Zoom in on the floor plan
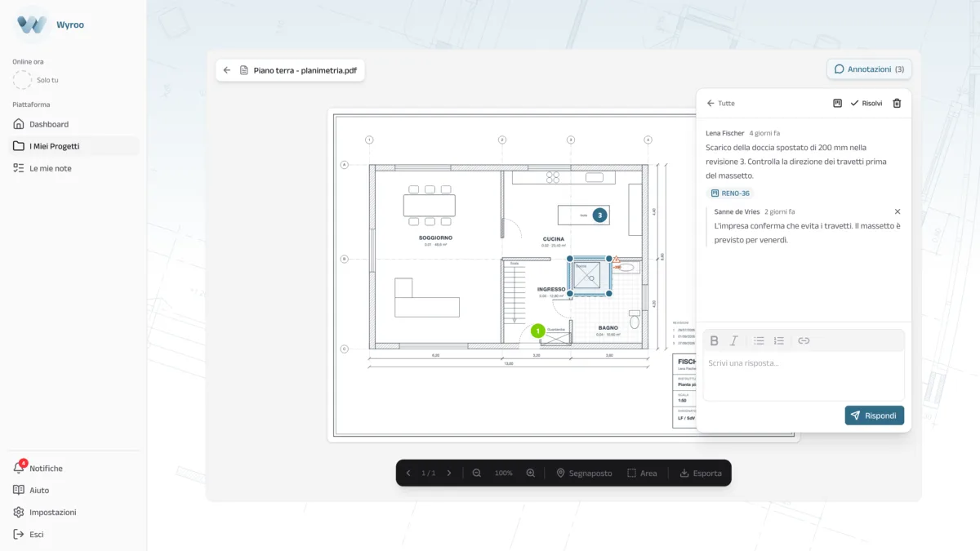Image resolution: width=980 pixels, height=551 pixels. click(531, 473)
